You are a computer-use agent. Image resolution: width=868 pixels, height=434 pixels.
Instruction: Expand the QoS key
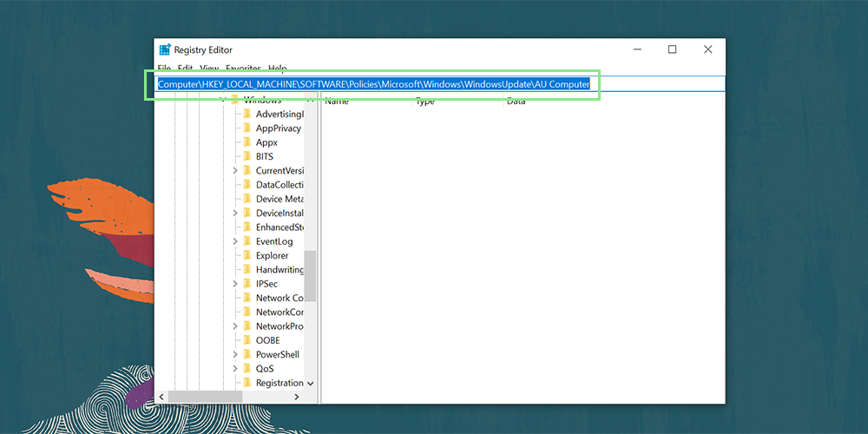235,369
